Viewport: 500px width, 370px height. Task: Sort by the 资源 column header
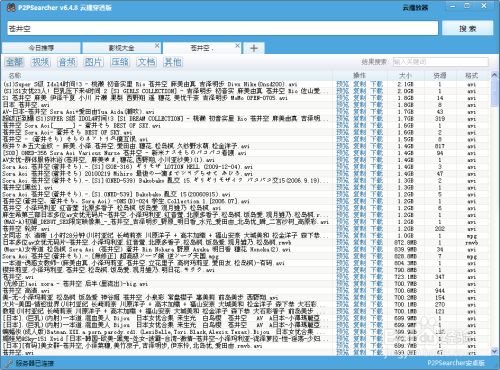pyautogui.click(x=440, y=76)
